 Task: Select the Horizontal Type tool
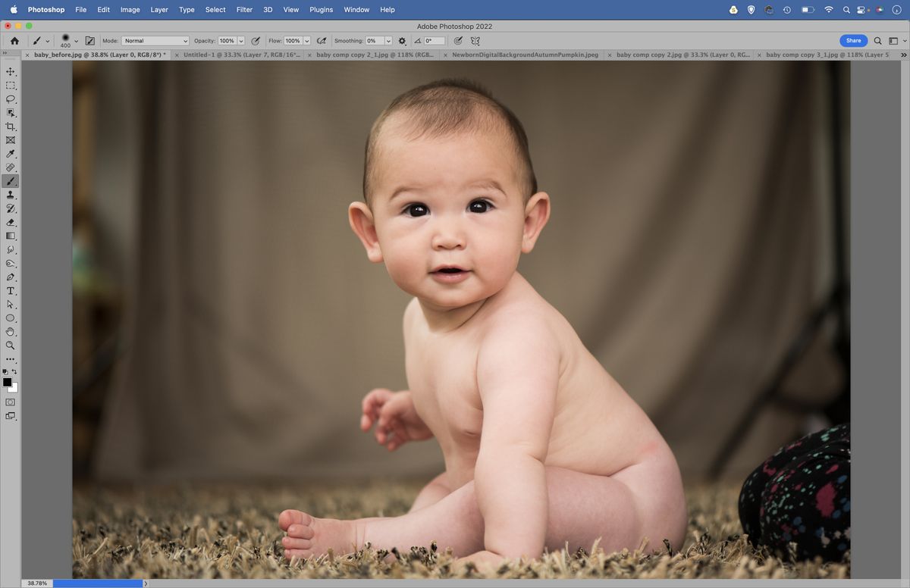tap(11, 291)
